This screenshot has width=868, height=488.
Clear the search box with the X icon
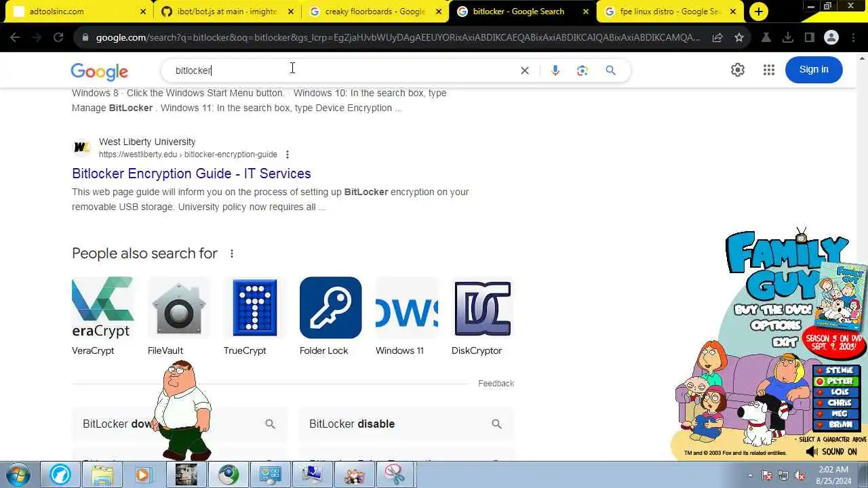[524, 70]
